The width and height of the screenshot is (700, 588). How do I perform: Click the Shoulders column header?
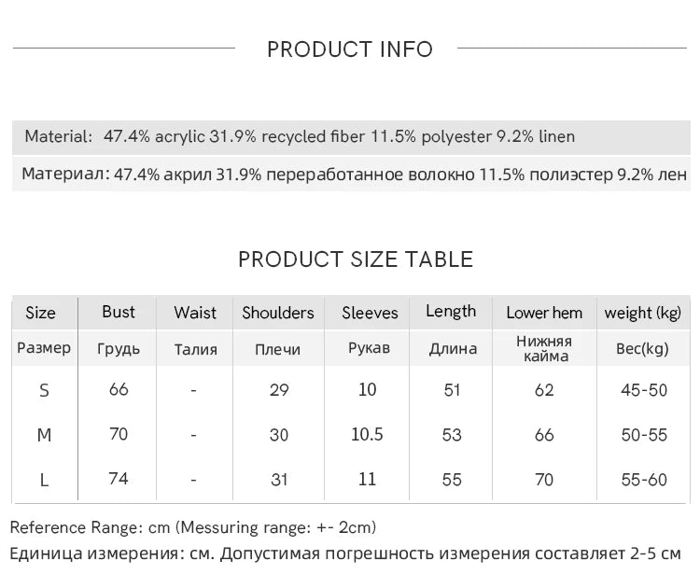278,314
